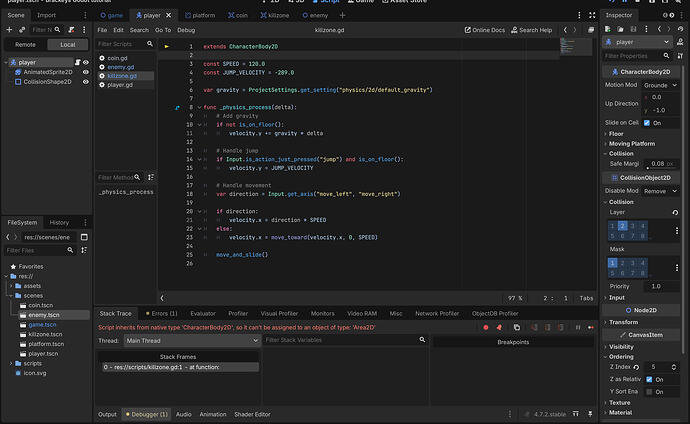Switch to the platform scene tab
Image resolution: width=690 pixels, height=424 pixels.
pos(200,15)
